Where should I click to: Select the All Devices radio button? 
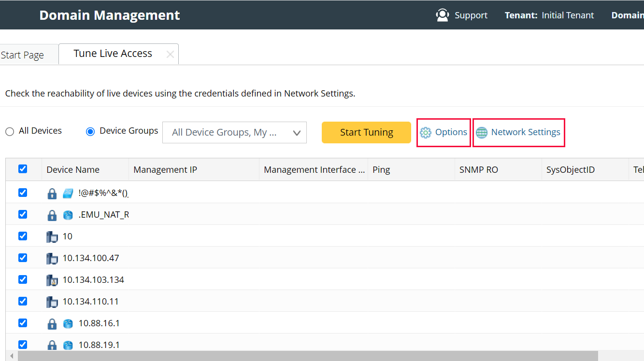9,131
